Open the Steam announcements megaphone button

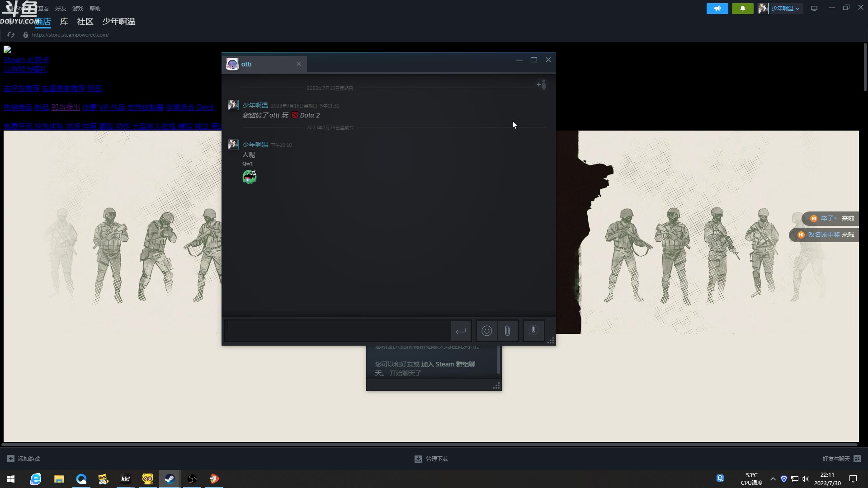pos(717,9)
